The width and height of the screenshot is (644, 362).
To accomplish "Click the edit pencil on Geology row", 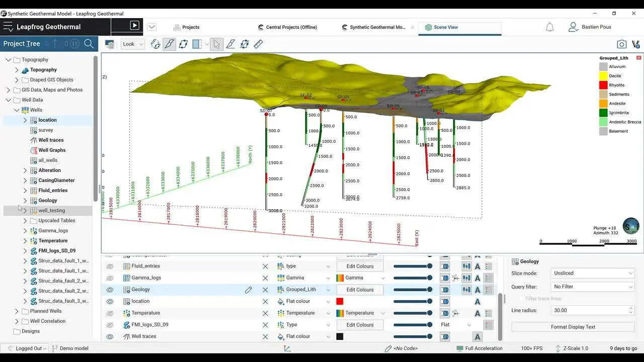I will click(248, 290).
